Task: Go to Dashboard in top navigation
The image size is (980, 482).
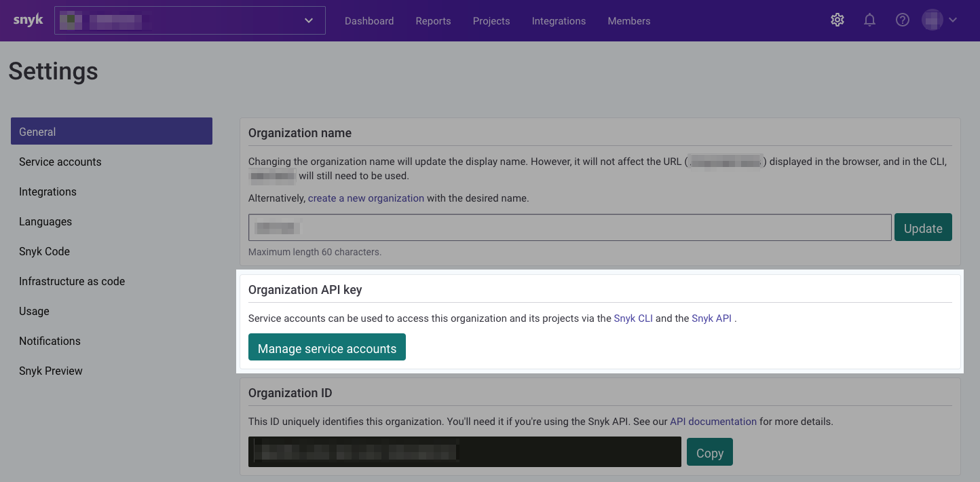Action: click(x=369, y=21)
